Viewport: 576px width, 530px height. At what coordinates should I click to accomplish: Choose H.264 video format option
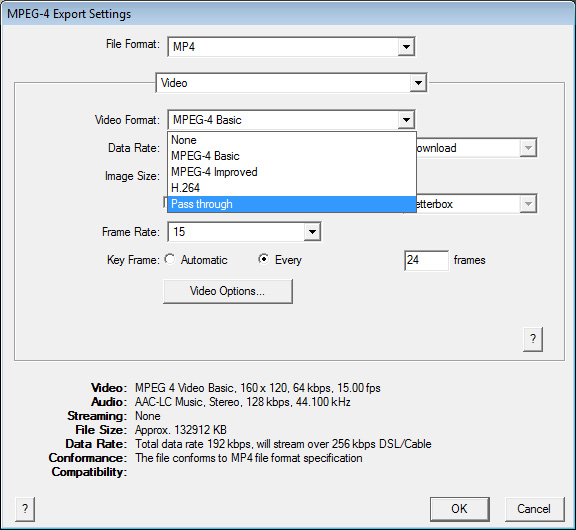292,188
